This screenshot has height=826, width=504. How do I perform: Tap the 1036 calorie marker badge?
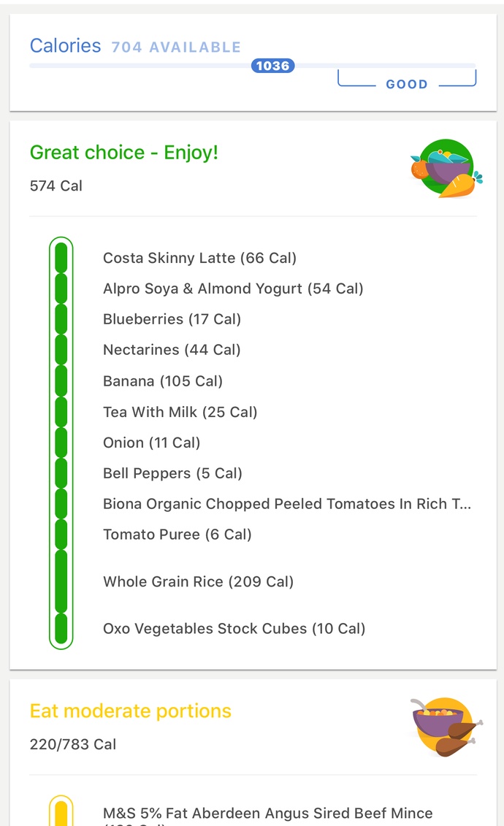pyautogui.click(x=272, y=65)
